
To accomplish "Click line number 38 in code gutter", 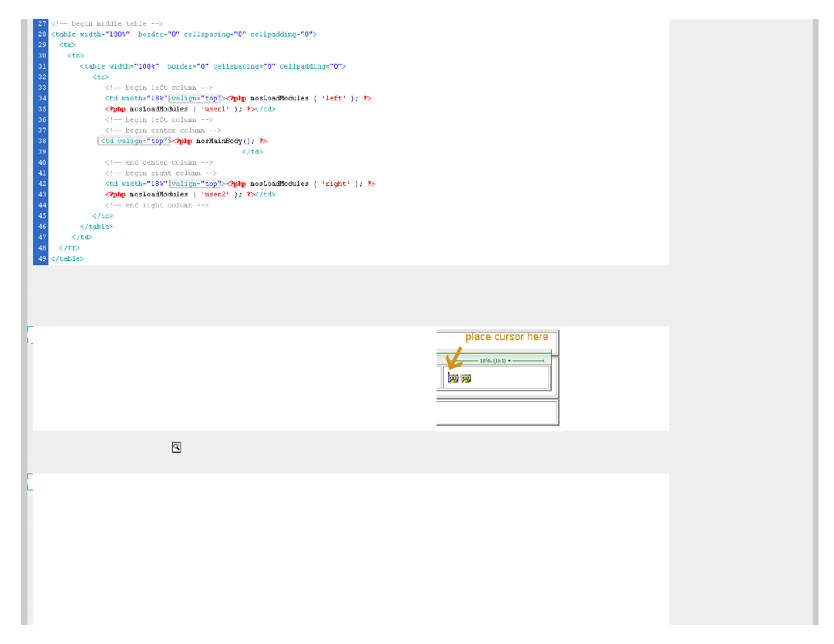I will click(42, 141).
